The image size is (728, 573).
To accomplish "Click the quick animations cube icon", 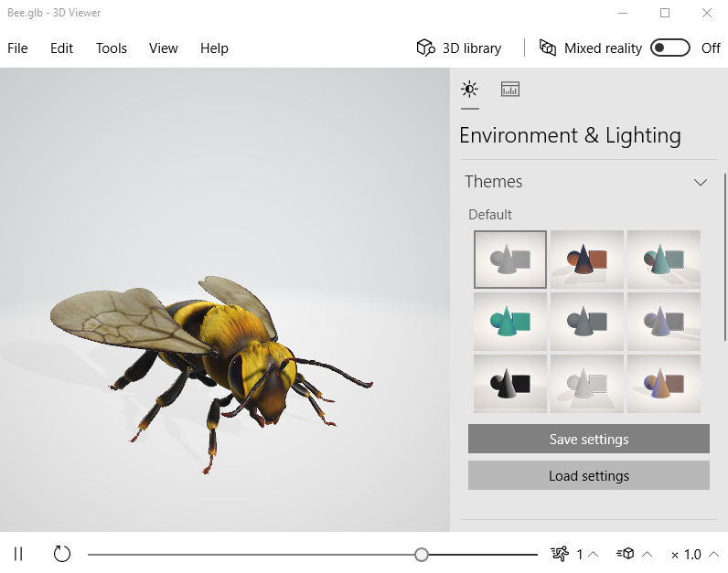I will pos(626,554).
